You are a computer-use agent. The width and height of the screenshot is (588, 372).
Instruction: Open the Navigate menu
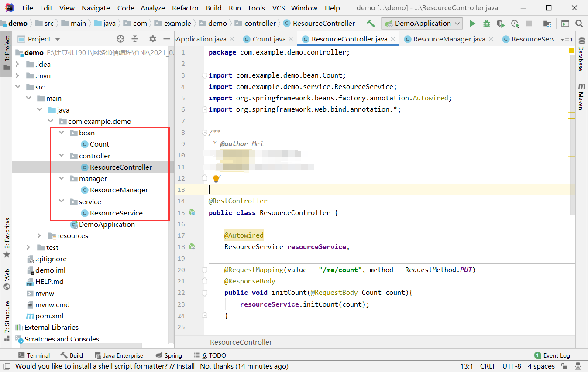tap(96, 8)
